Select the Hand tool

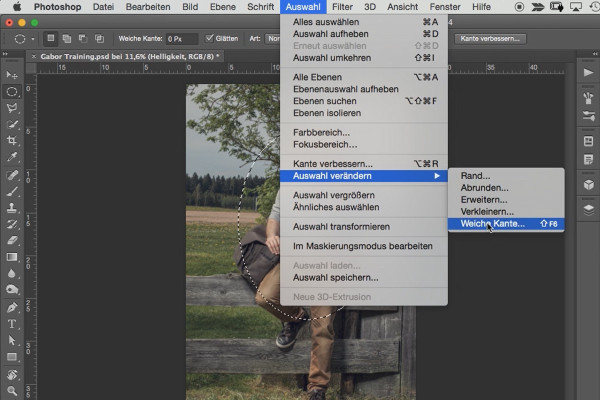click(12, 374)
